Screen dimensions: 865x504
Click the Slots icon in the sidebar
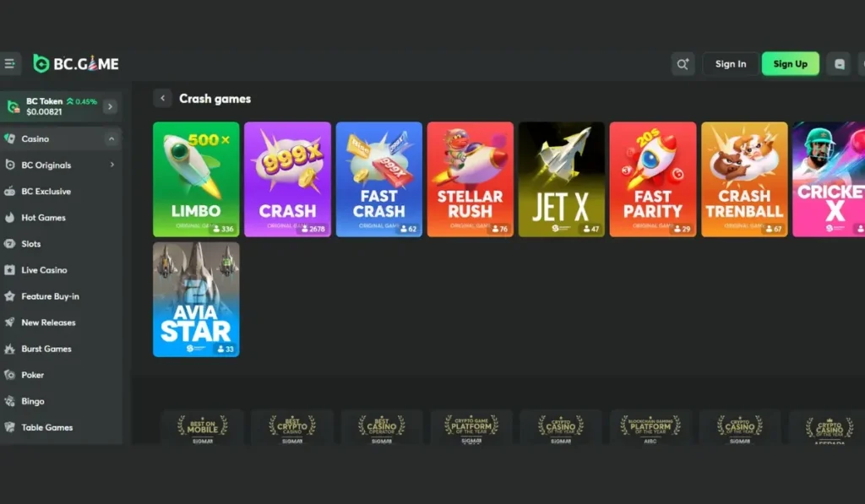11,244
